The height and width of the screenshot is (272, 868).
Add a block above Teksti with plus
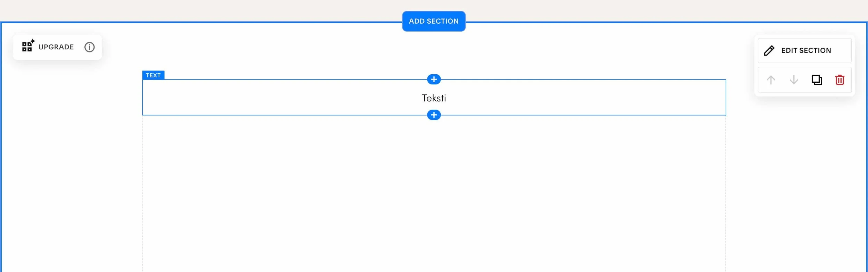tap(434, 80)
